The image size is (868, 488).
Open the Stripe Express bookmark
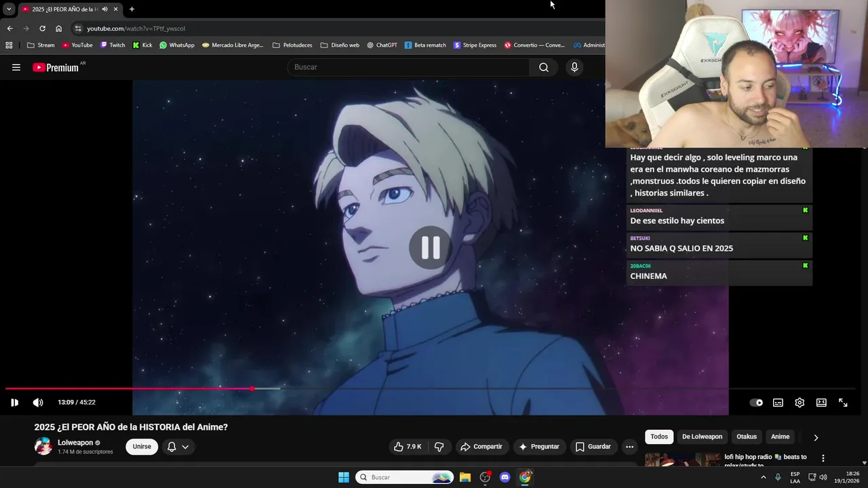tap(475, 45)
